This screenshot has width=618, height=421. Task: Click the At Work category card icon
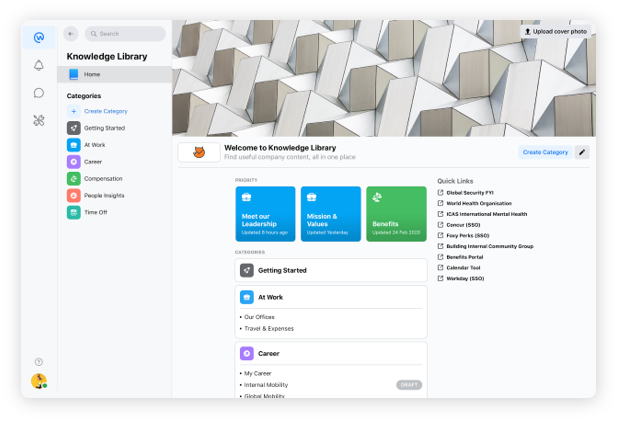click(247, 297)
